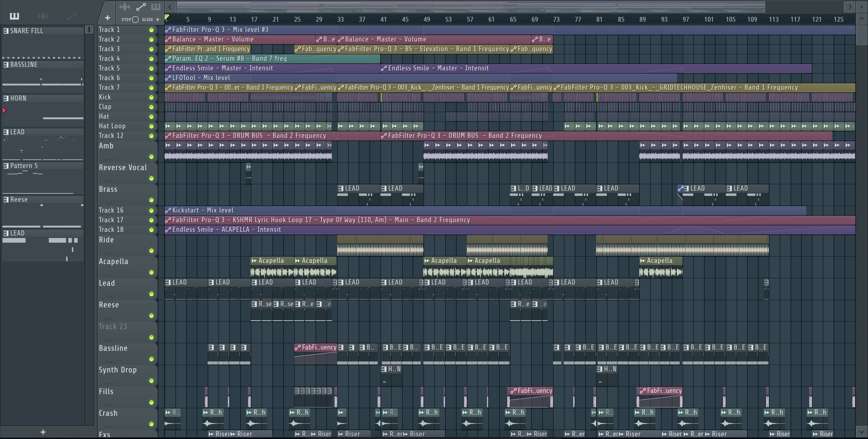Mute the Acapella track

coord(151,272)
